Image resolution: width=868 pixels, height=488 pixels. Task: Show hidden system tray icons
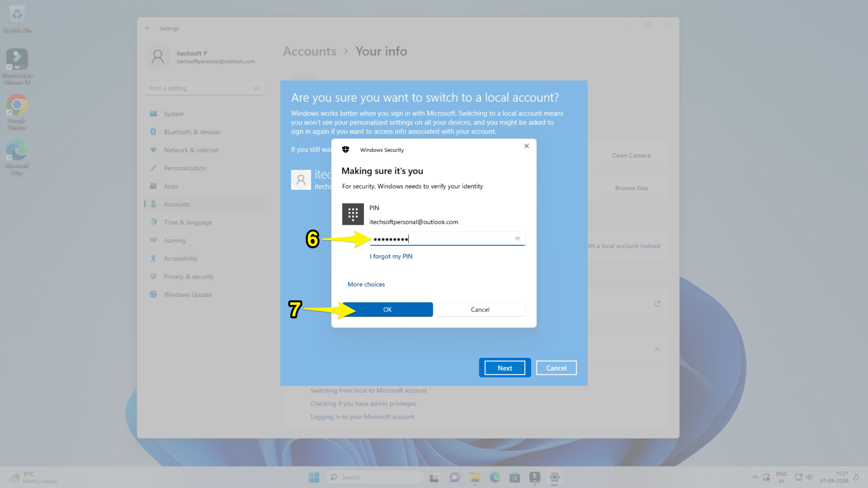[755, 477]
